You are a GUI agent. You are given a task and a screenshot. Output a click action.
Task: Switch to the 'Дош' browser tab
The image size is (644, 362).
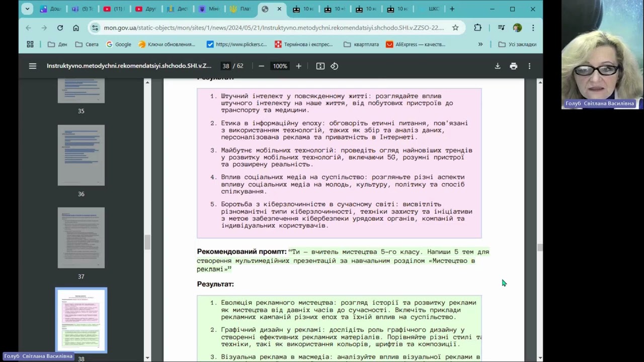(x=50, y=9)
